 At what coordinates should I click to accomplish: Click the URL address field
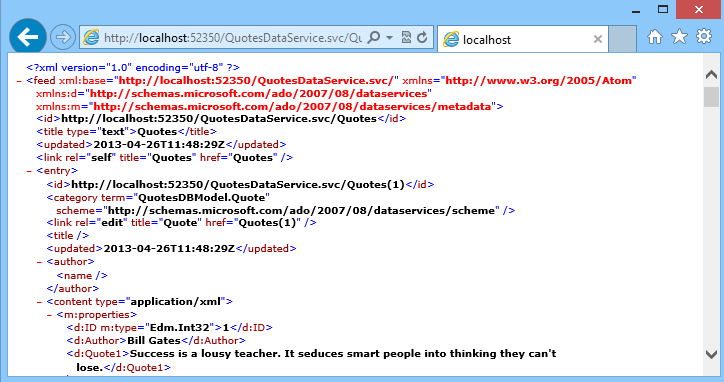pyautogui.click(x=232, y=37)
